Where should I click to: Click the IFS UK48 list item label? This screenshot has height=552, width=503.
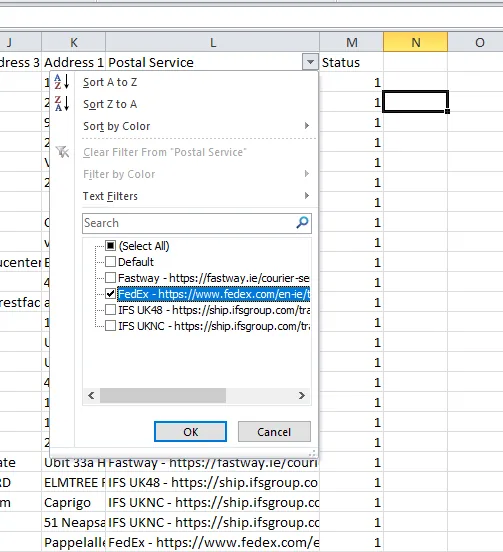(214, 310)
